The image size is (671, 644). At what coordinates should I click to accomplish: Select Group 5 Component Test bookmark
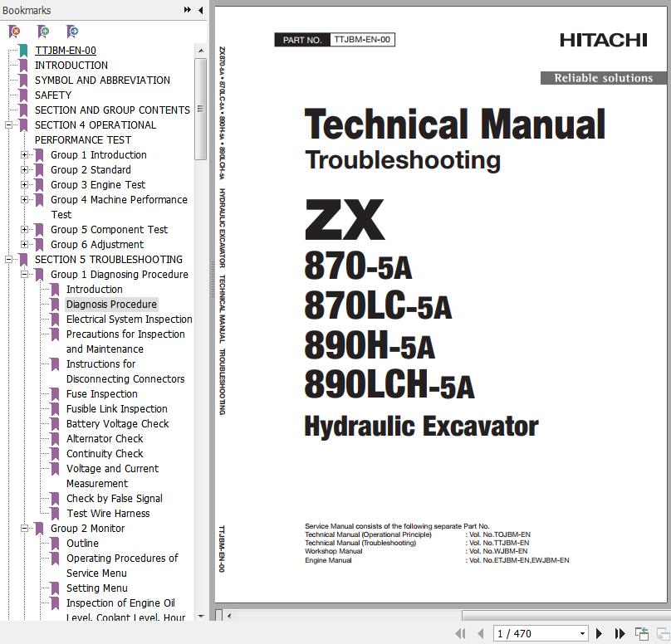(x=109, y=230)
